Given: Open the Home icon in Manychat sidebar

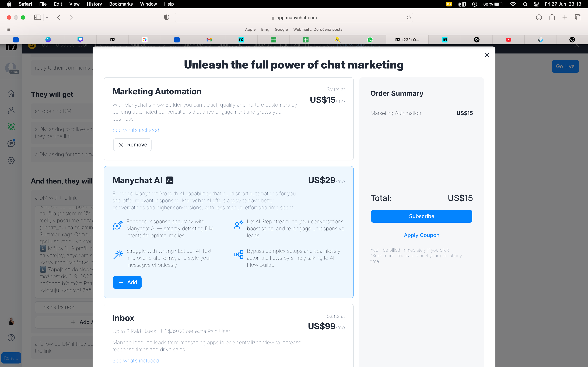Looking at the screenshot, I should [11, 93].
